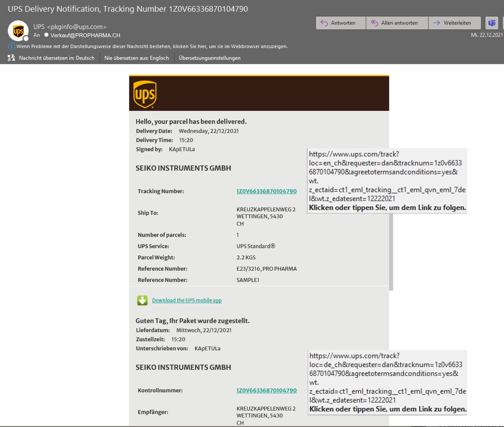Open the Kontrollnummer tracking link
This screenshot has width=504, height=427.
[266, 390]
